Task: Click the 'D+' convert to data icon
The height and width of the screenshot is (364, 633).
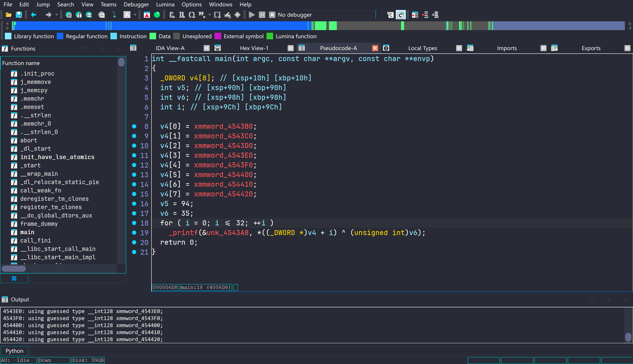Action: click(x=182, y=15)
